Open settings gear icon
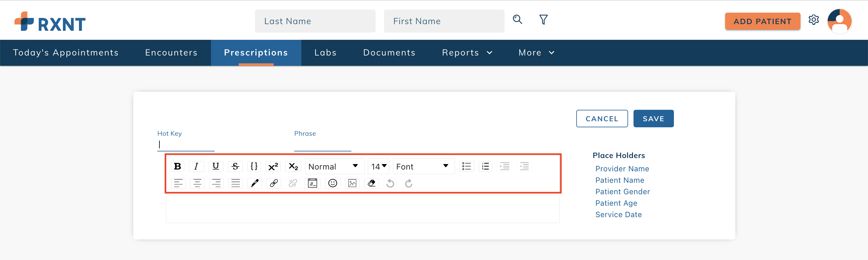868x260 pixels. tap(813, 20)
